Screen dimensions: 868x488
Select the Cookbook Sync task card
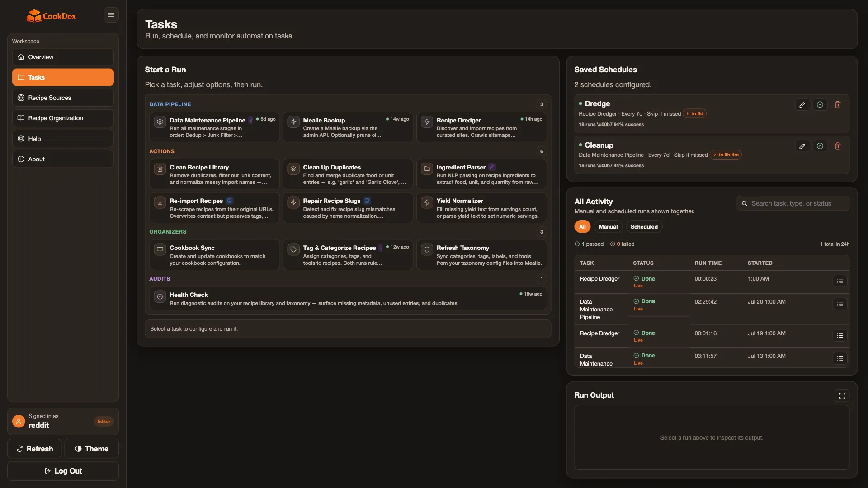214,255
